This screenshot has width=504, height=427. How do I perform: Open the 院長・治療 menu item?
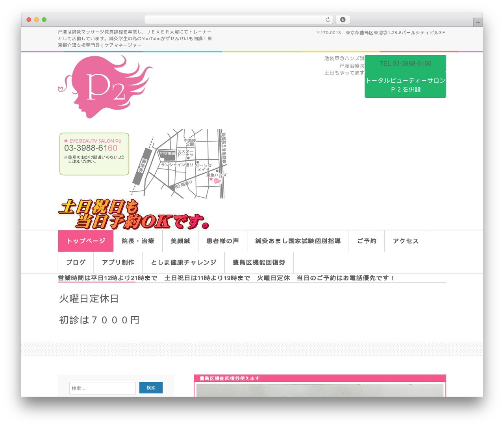point(138,241)
